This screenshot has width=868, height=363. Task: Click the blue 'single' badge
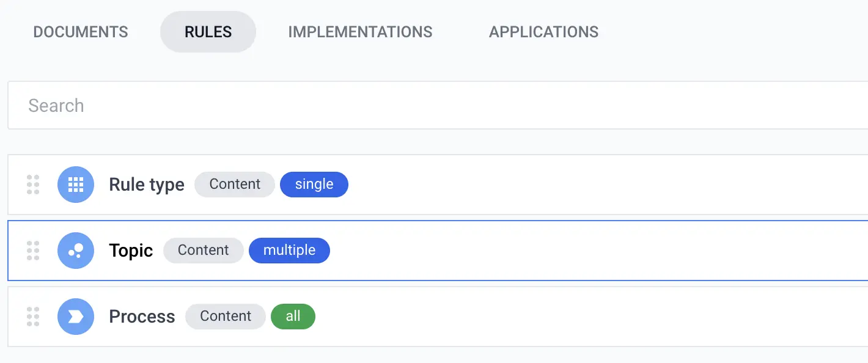[314, 185]
